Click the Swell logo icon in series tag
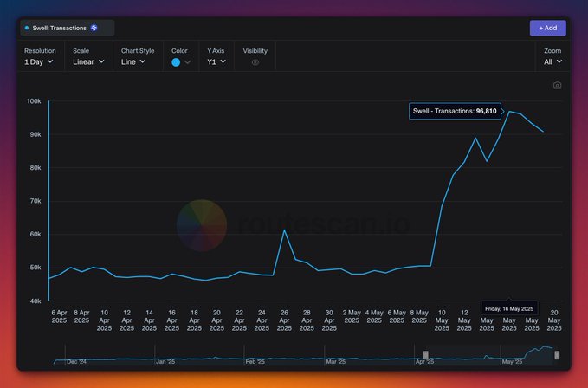This screenshot has height=388, width=588. click(94, 28)
